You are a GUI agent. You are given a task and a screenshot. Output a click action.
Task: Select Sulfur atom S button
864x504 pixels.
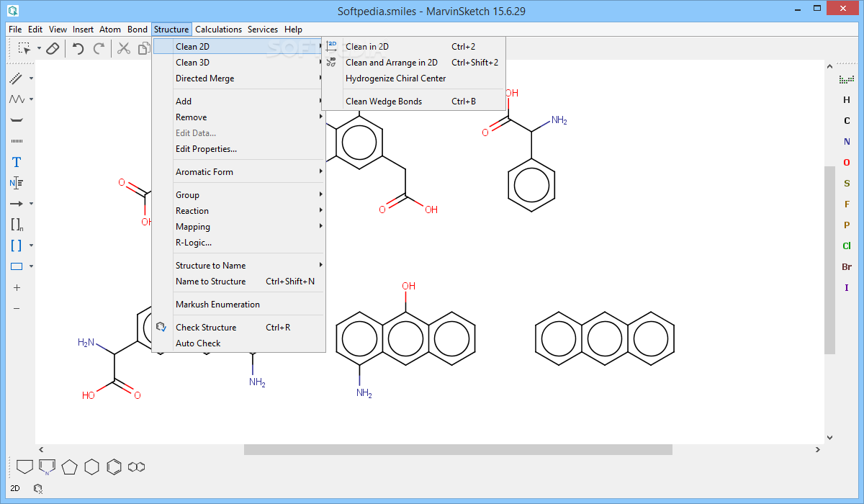(847, 184)
